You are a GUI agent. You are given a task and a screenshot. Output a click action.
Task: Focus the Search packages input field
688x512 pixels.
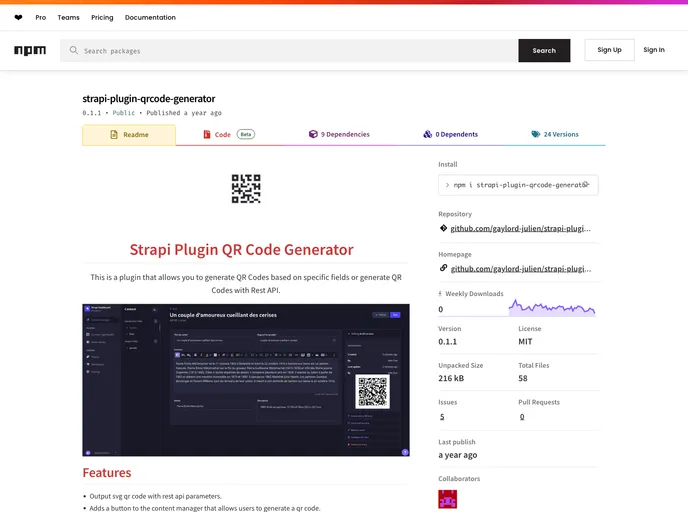[290, 50]
